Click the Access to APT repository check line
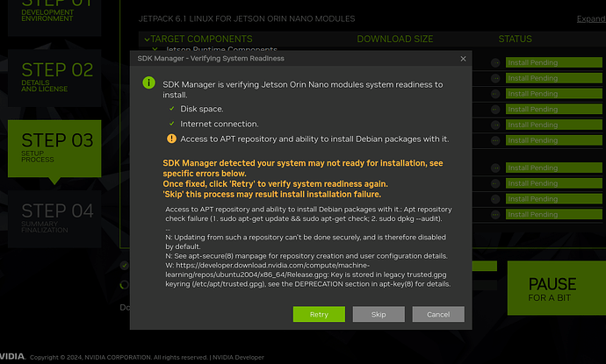This screenshot has width=606, height=364. coord(314,139)
